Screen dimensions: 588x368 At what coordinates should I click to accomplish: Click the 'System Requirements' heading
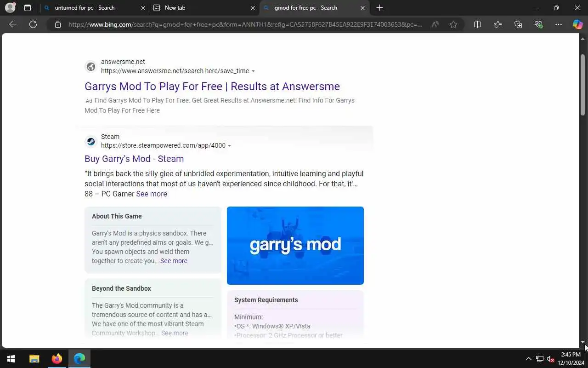(266, 300)
